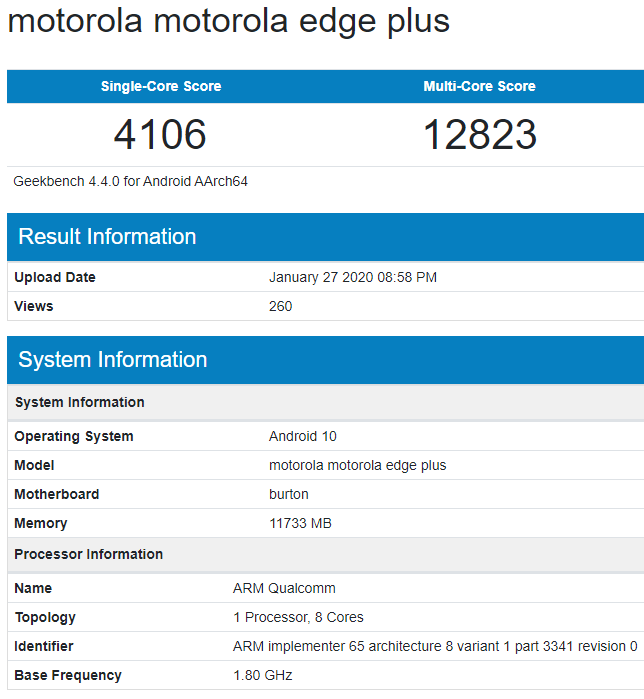The image size is (644, 699).
Task: Select the January 27 2020 08:58 PM value
Action: pos(353,277)
